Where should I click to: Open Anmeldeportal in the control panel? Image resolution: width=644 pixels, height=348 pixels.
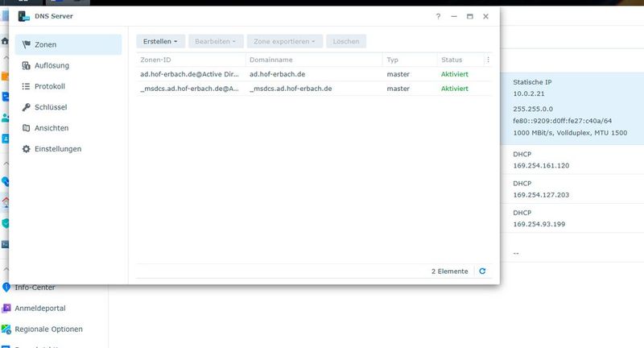click(x=40, y=309)
